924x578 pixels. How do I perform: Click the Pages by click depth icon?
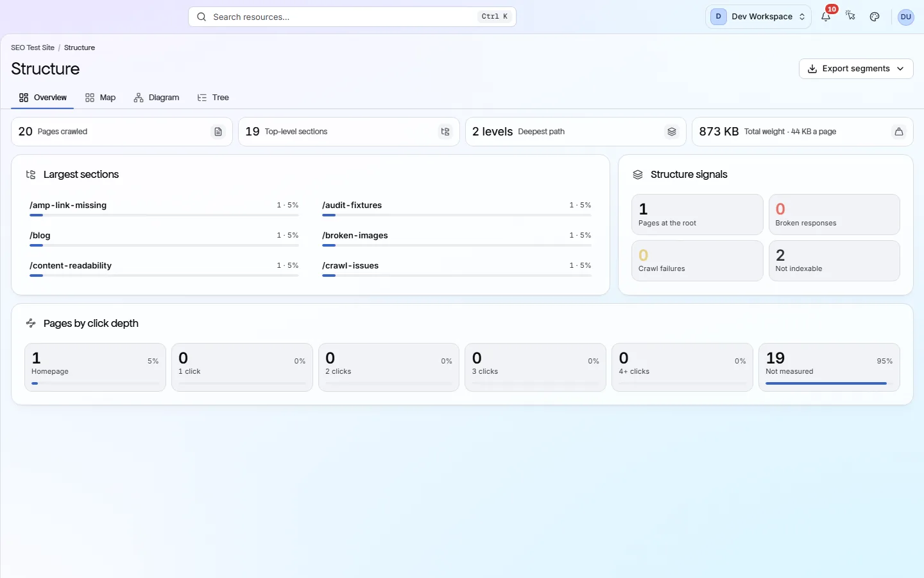31,323
